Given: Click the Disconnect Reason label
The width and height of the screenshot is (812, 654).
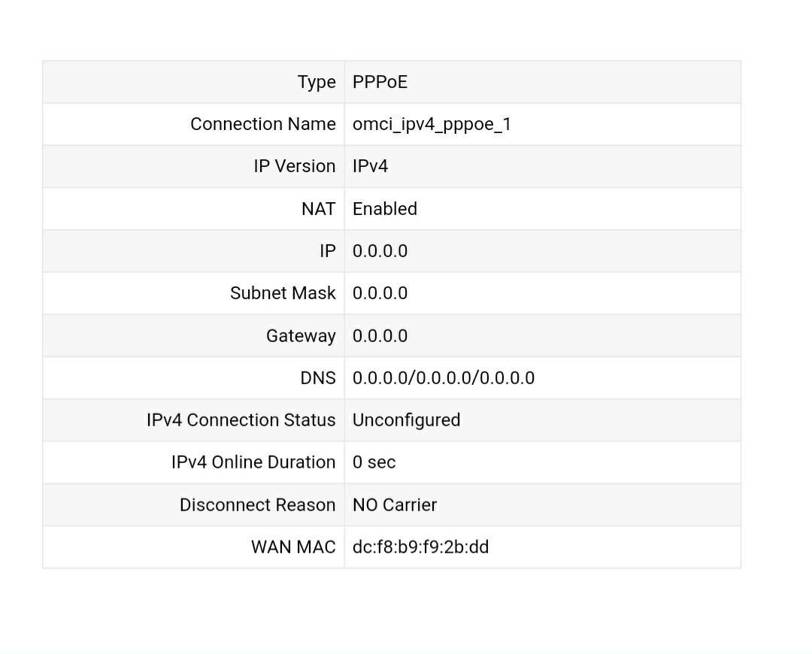Looking at the screenshot, I should tap(257, 505).
